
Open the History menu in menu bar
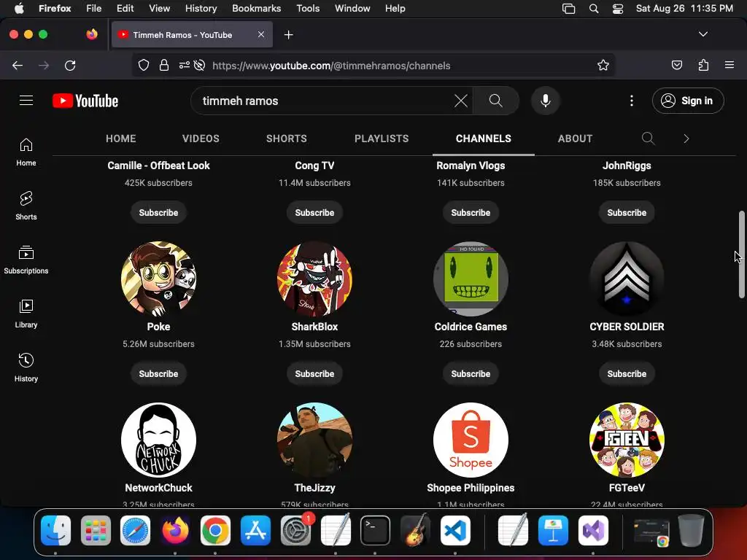(x=201, y=9)
